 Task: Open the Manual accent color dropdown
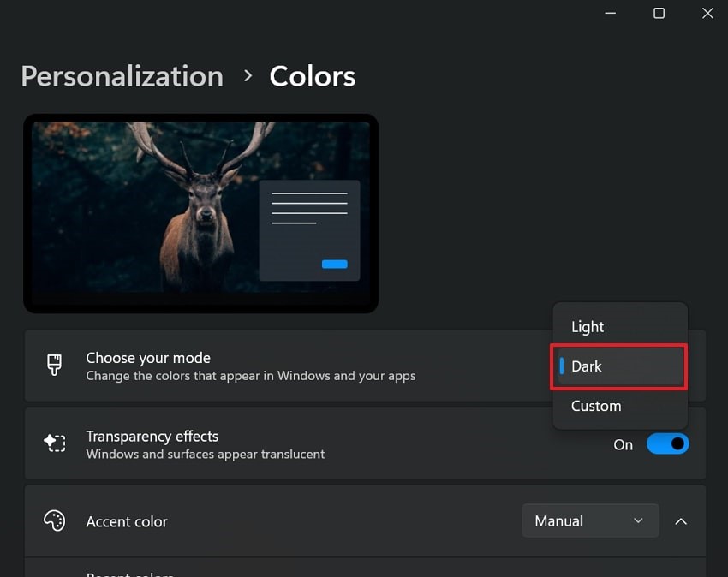590,520
